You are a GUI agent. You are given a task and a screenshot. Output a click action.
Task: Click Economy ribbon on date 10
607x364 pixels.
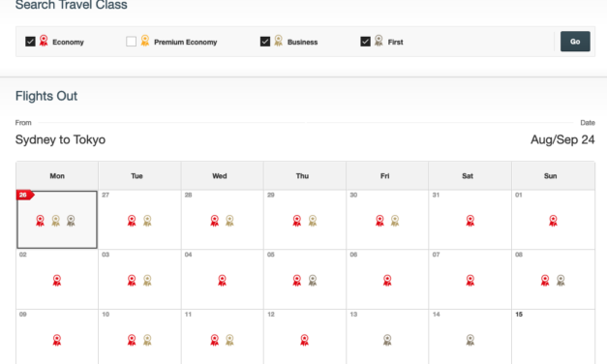[x=132, y=340]
